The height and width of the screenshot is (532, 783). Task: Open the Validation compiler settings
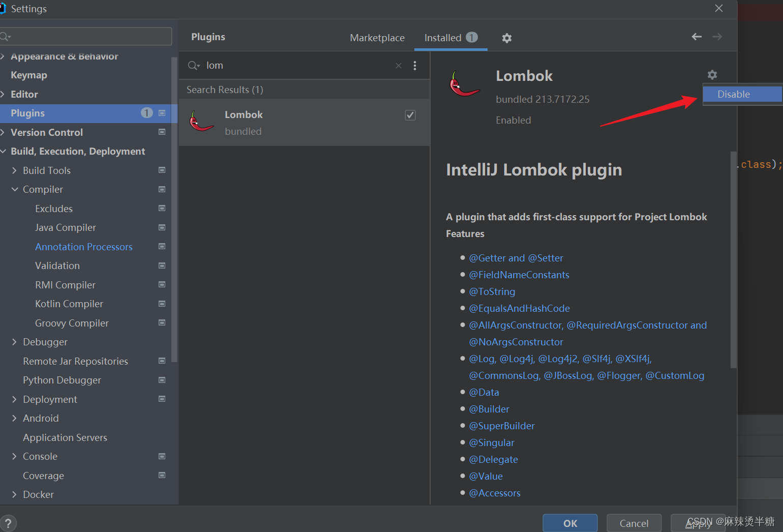tap(57, 265)
